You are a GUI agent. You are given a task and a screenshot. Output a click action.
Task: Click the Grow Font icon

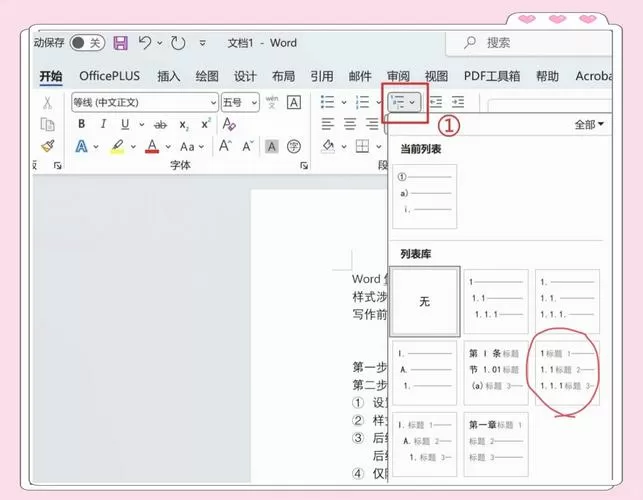225,146
